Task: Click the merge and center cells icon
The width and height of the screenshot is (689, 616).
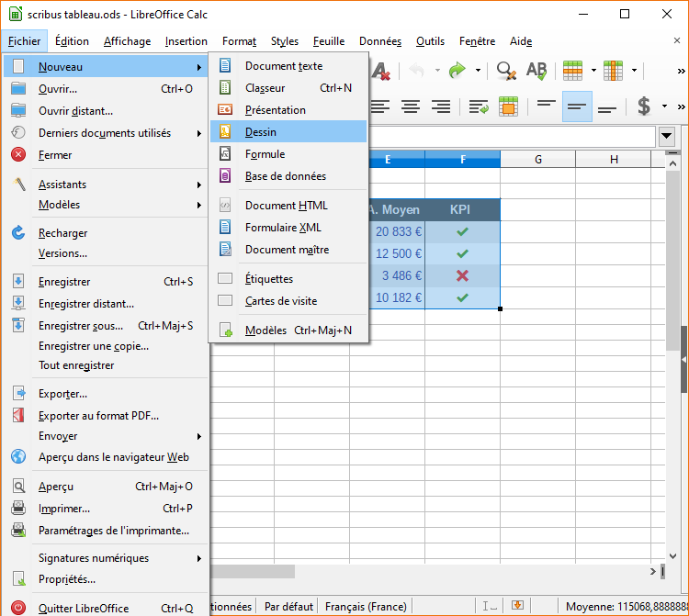Action: tap(508, 106)
